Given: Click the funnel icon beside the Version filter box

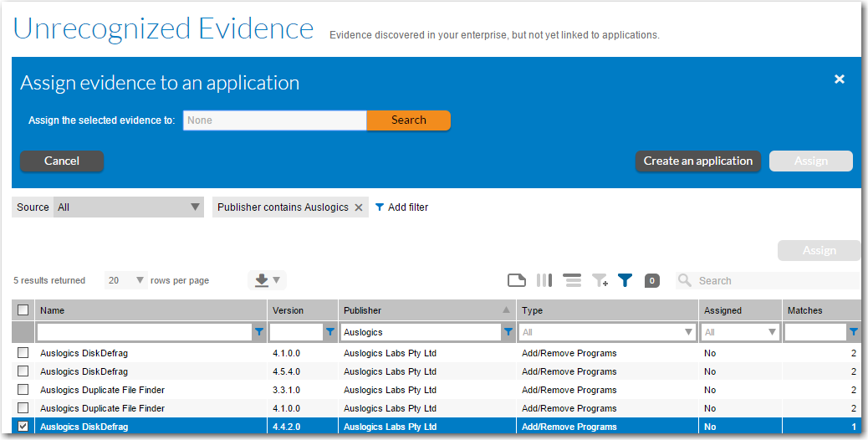Looking at the screenshot, I should click(330, 332).
